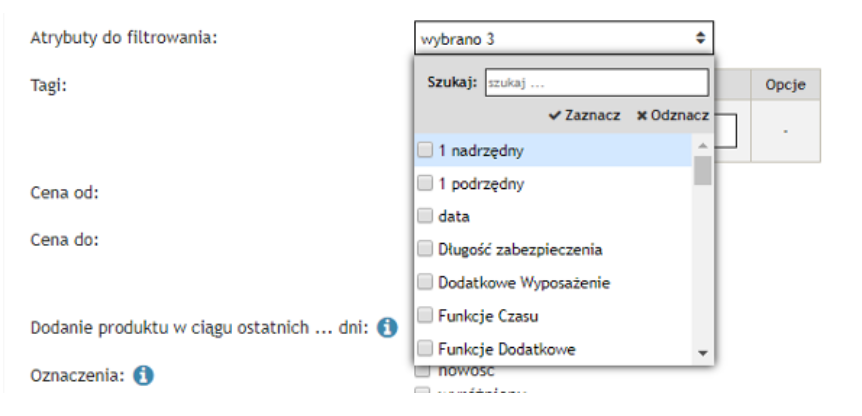
Task: Check the '1 nadrzędny' checkbox
Action: pos(425,151)
